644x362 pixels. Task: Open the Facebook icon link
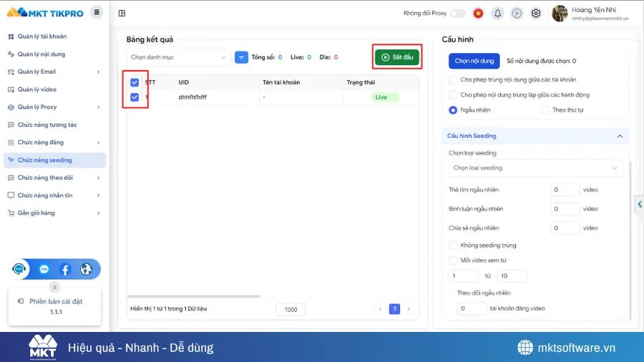pyautogui.click(x=65, y=269)
